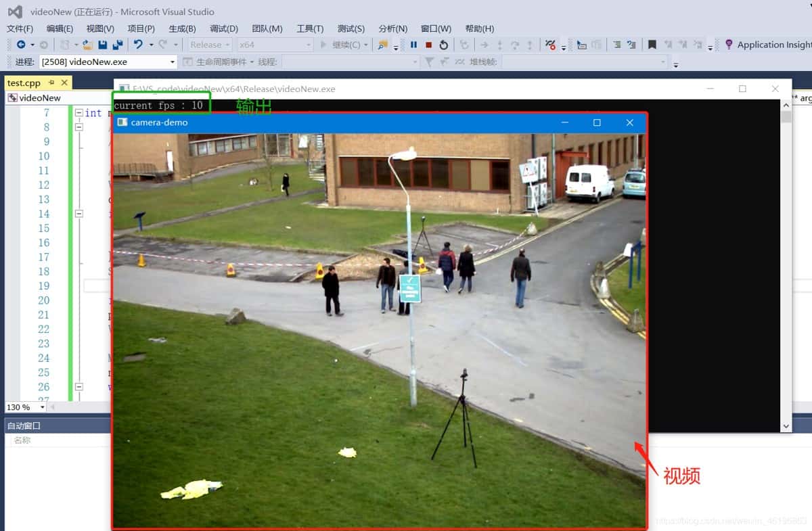Open the process dropdown showing videoNew.exe
The height and width of the screenshot is (531, 812).
pyautogui.click(x=108, y=62)
